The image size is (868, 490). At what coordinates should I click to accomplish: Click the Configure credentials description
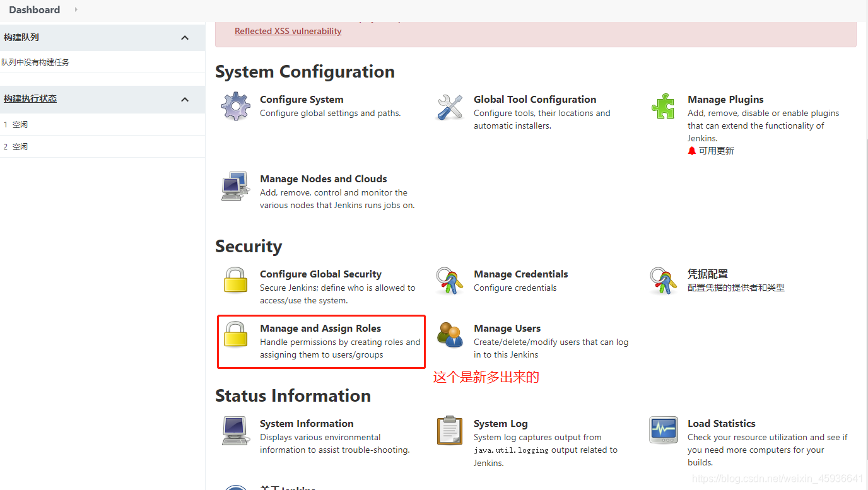point(515,288)
